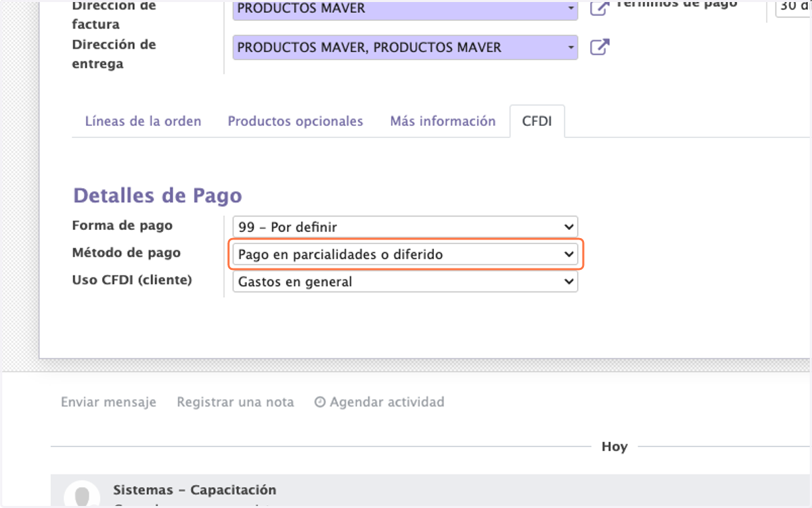The width and height of the screenshot is (812, 508).
Task: Switch to the Más información tab
Action: point(443,121)
